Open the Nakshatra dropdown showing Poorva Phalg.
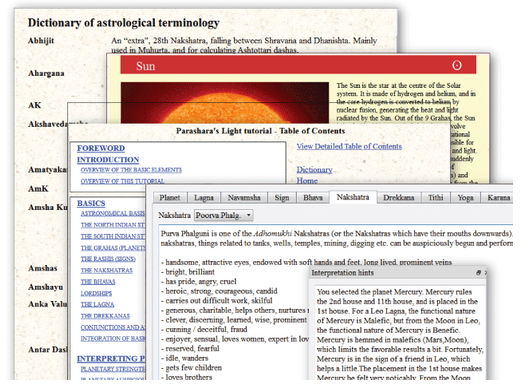 pos(224,215)
